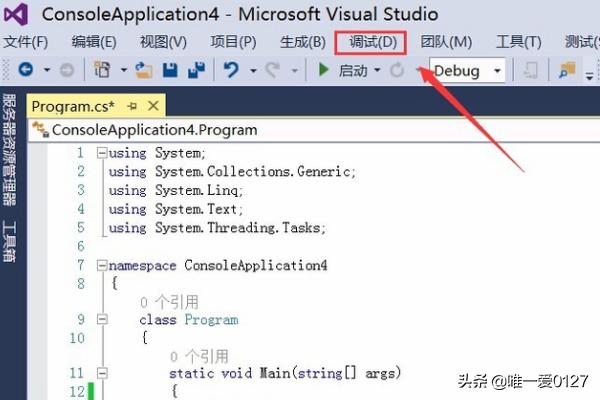Click the Navigate Backward arrow icon
This screenshot has width=600, height=400.
(x=26, y=70)
